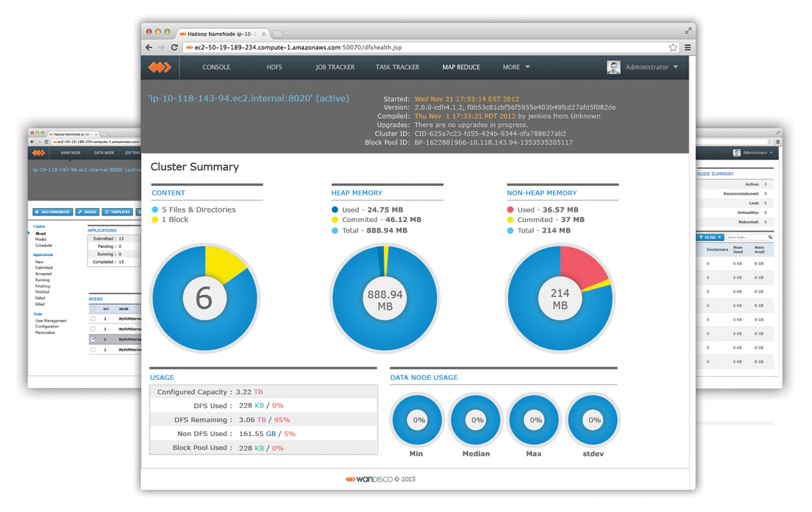
Task: Open the HDFS navigation item
Action: pyautogui.click(x=275, y=67)
